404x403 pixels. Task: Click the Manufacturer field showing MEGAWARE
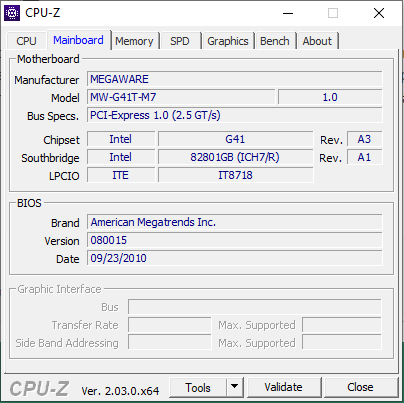(x=235, y=79)
